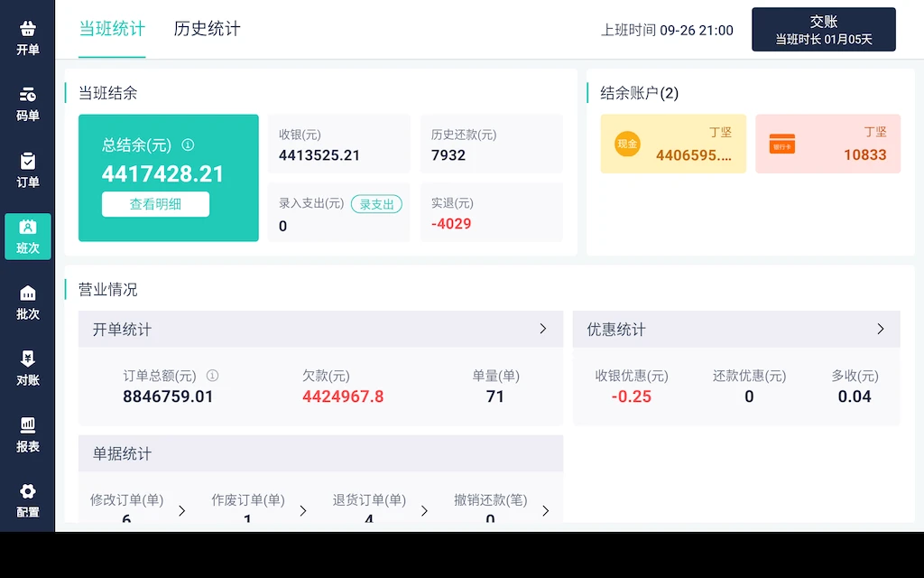Expand 撤销还款(笔) details arrow
This screenshot has height=578, width=924.
[545, 511]
